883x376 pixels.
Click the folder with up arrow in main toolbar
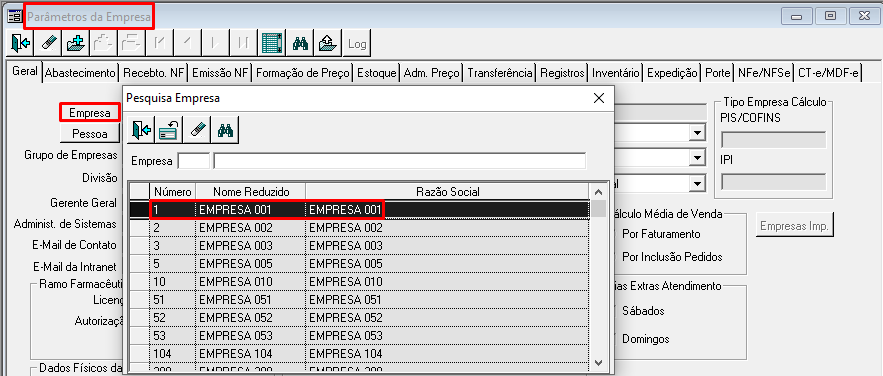point(328,43)
